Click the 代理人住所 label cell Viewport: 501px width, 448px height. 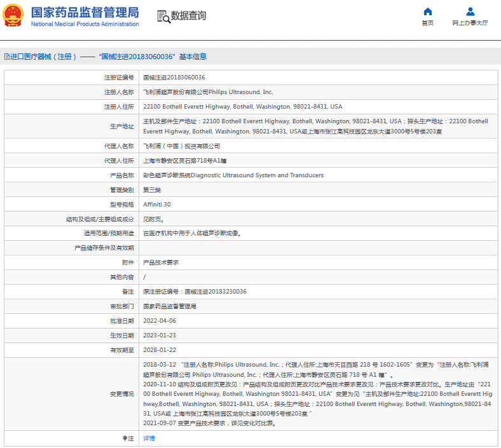pyautogui.click(x=72, y=161)
